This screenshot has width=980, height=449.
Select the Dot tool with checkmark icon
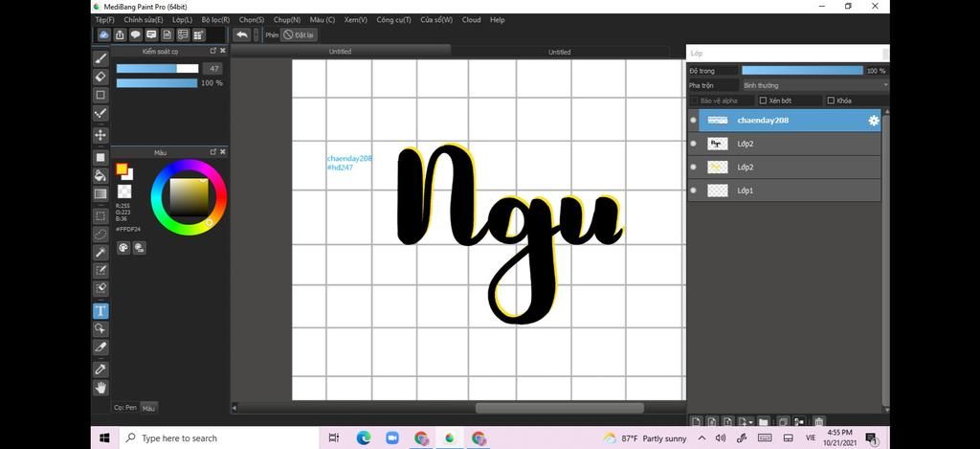point(100,113)
